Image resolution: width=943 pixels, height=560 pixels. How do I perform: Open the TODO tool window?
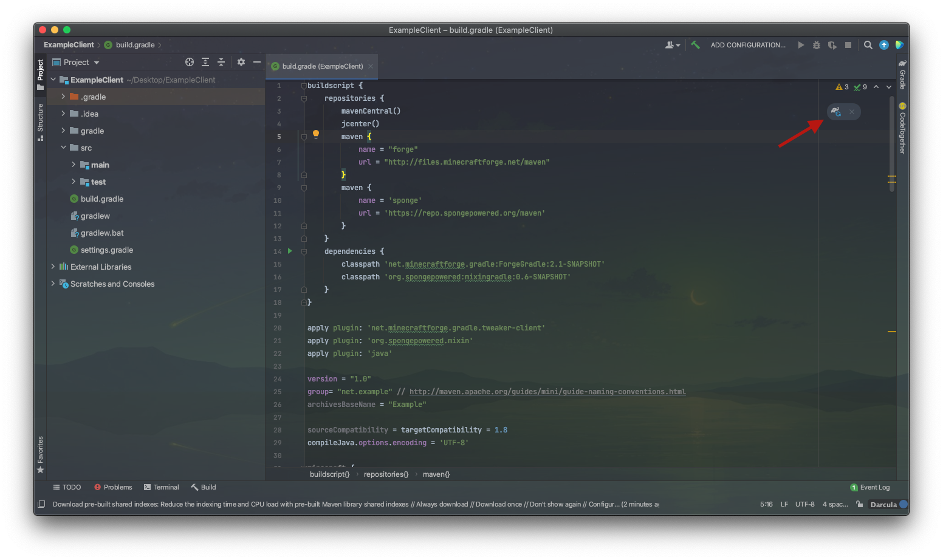[67, 487]
